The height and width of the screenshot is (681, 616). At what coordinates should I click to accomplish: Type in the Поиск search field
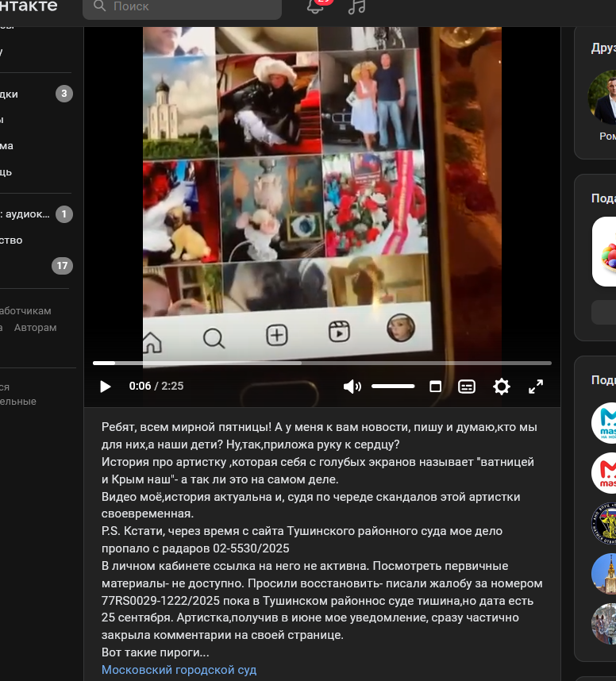pos(191,7)
